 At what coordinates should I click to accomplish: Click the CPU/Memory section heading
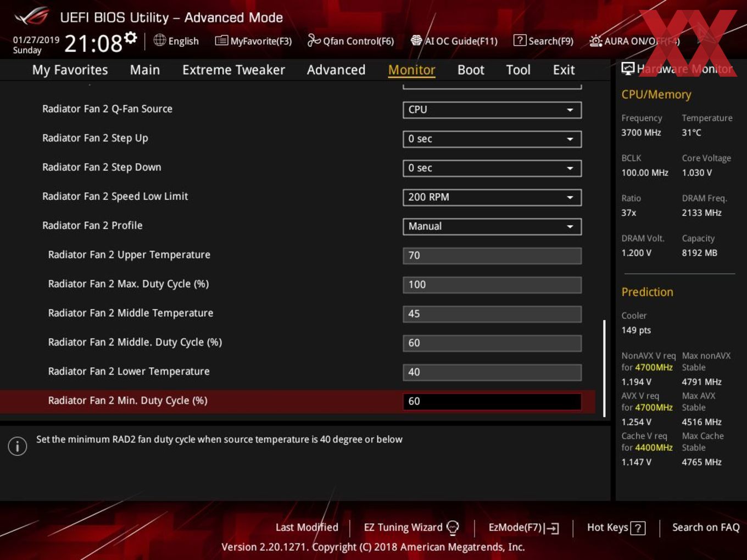click(656, 94)
